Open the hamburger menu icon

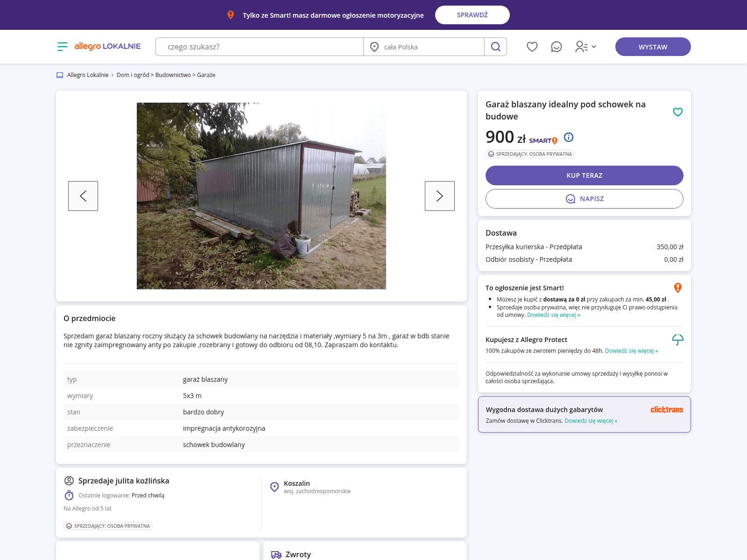coord(63,47)
